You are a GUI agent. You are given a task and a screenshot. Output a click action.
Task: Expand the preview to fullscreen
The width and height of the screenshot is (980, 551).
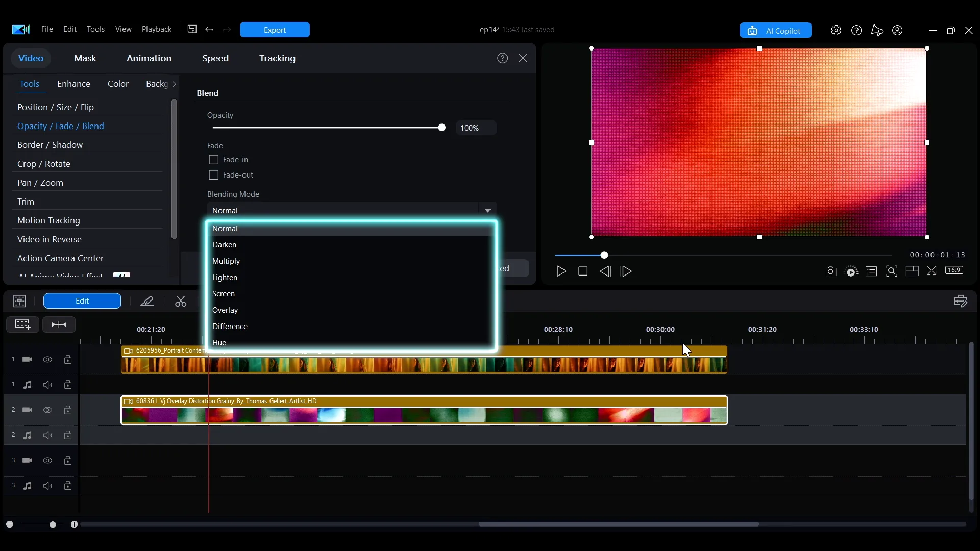pyautogui.click(x=932, y=271)
